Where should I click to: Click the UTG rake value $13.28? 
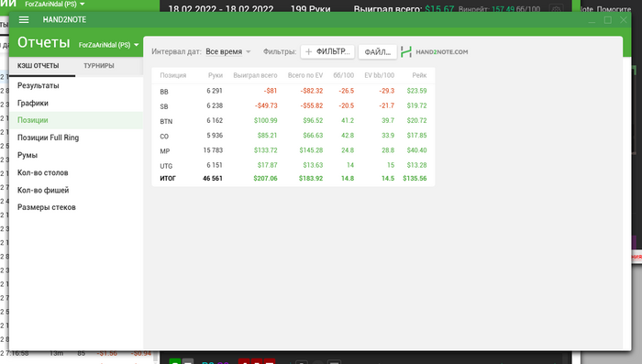point(416,165)
